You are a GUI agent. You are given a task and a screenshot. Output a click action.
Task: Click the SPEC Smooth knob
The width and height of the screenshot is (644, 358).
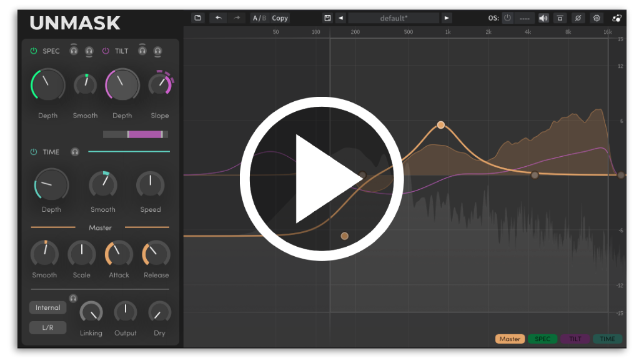tap(85, 85)
